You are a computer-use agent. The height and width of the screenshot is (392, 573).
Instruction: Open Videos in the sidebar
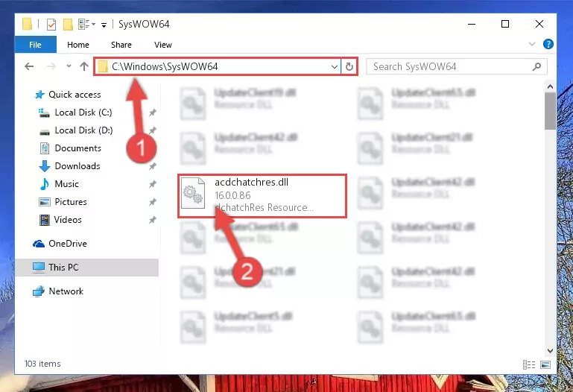pyautogui.click(x=68, y=220)
